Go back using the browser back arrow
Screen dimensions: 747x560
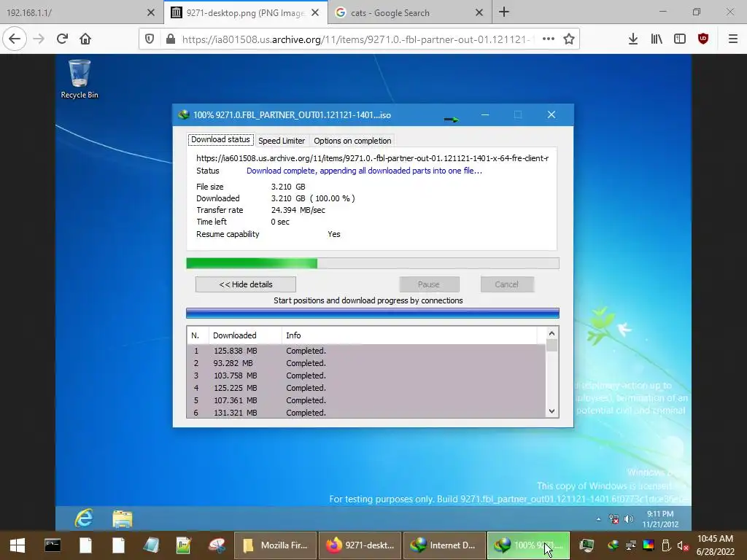click(x=15, y=39)
